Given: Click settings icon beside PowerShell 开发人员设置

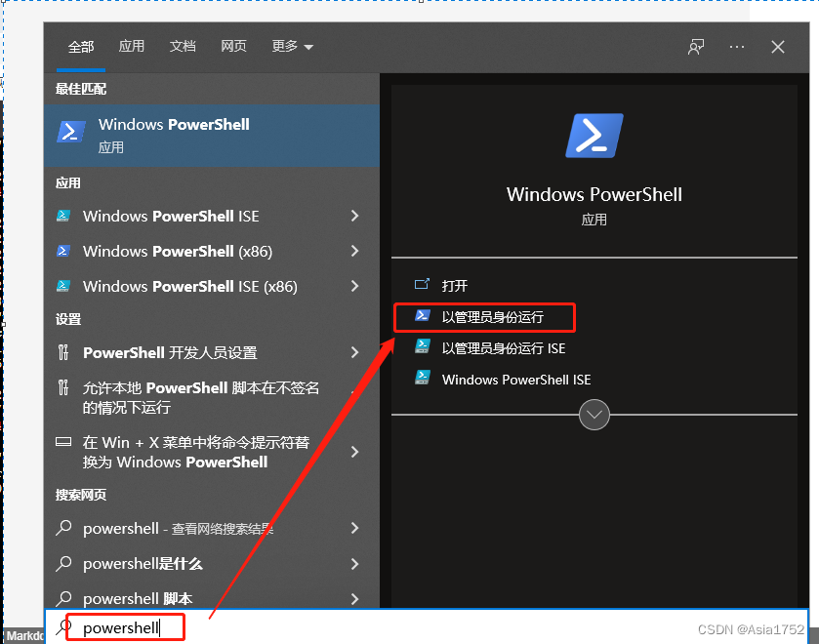Looking at the screenshot, I should click(63, 352).
